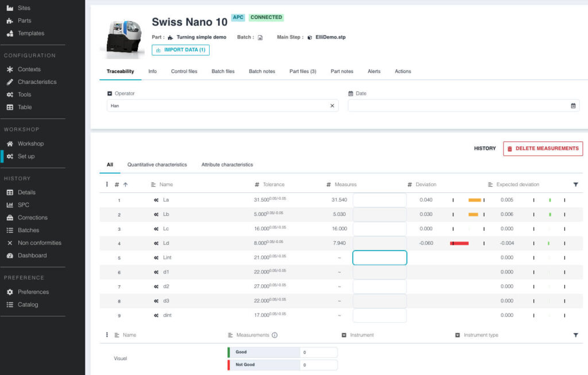Open SPC charts page
This screenshot has height=375, width=588.
(x=23, y=205)
